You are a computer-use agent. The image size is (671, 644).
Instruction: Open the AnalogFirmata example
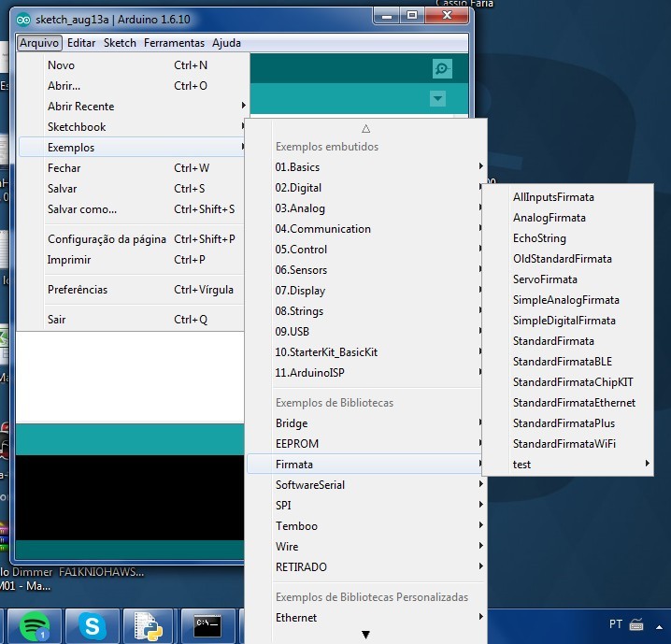[568, 218]
